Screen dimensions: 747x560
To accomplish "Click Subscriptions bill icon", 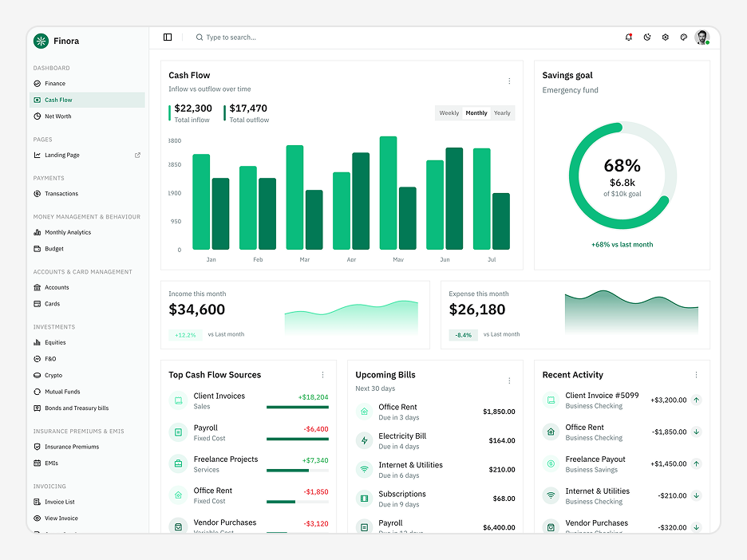I will coord(365,499).
